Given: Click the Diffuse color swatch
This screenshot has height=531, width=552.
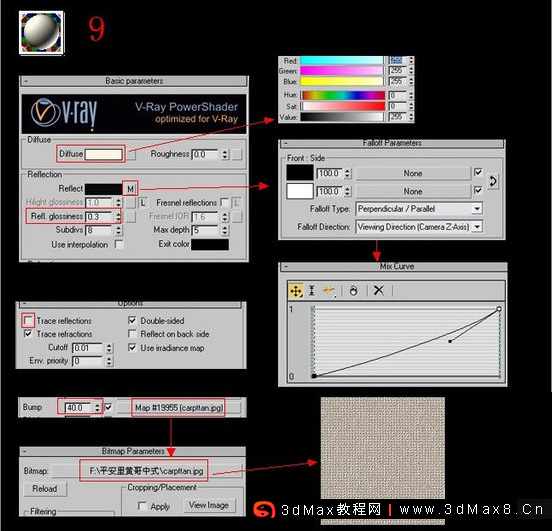Looking at the screenshot, I should tap(104, 154).
